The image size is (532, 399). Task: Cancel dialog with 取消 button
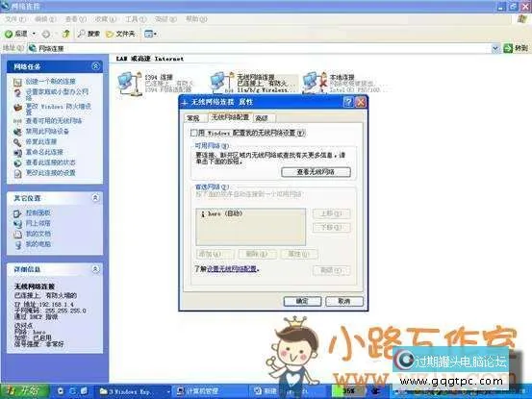pyautogui.click(x=344, y=301)
